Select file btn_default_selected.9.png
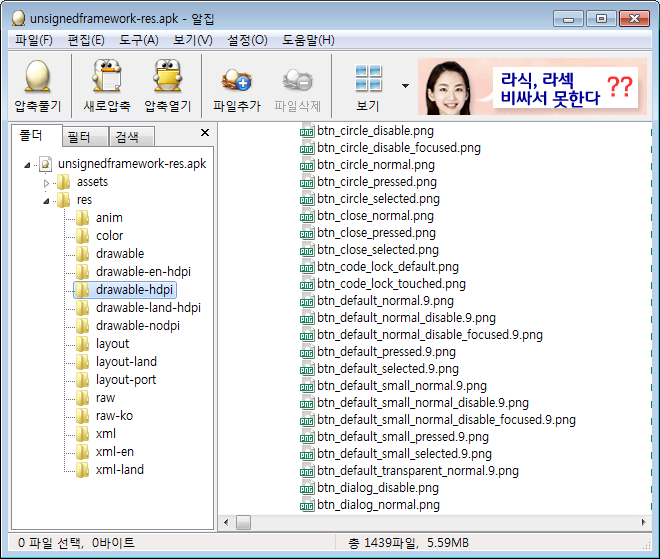660x559 pixels. coord(388,369)
